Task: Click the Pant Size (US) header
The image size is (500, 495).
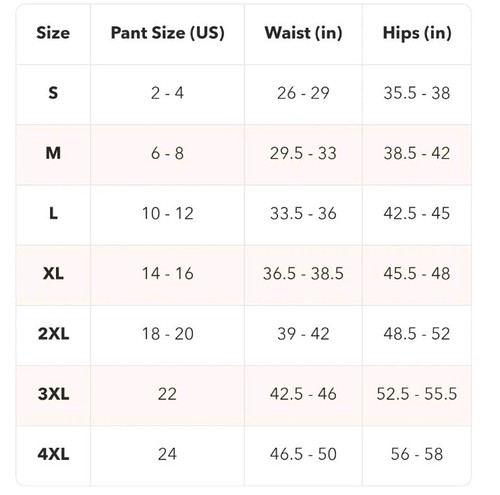Action: pos(167,33)
